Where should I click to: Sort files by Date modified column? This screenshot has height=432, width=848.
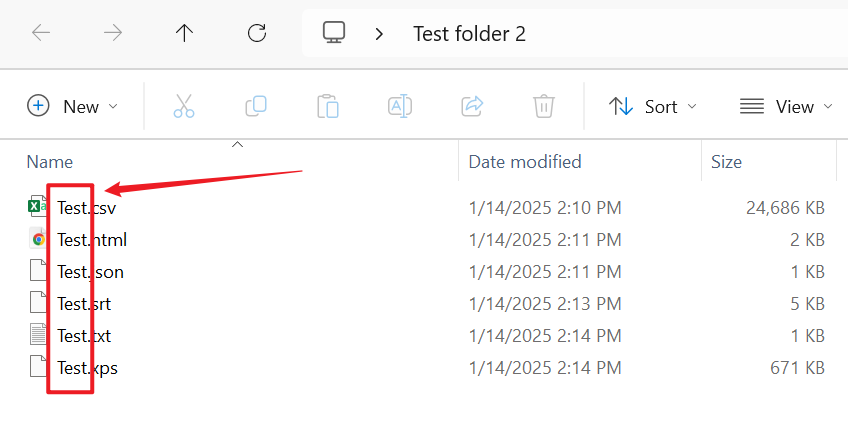tap(525, 161)
